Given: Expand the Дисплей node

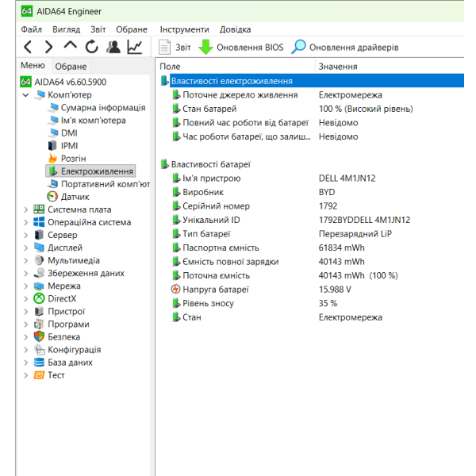Looking at the screenshot, I should 26,248.
